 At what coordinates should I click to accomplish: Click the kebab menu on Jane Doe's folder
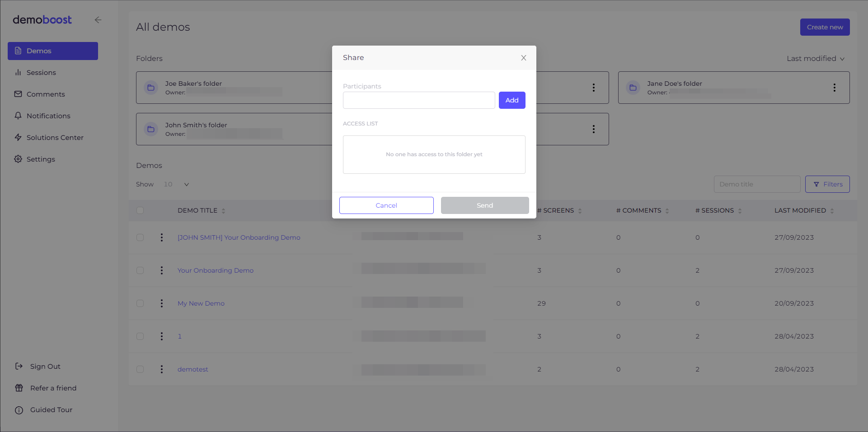click(x=835, y=88)
